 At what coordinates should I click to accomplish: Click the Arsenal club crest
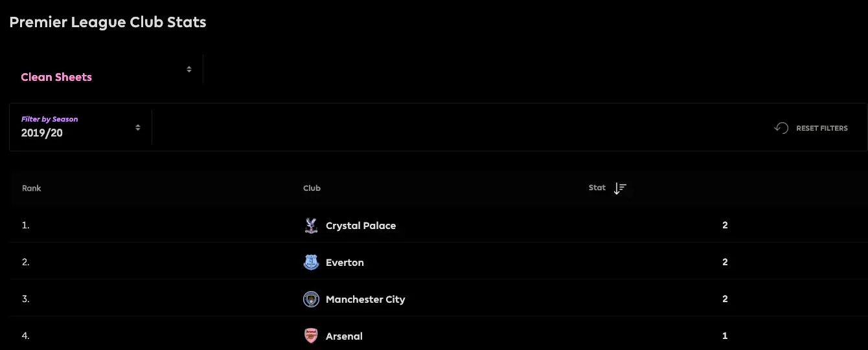(x=311, y=336)
